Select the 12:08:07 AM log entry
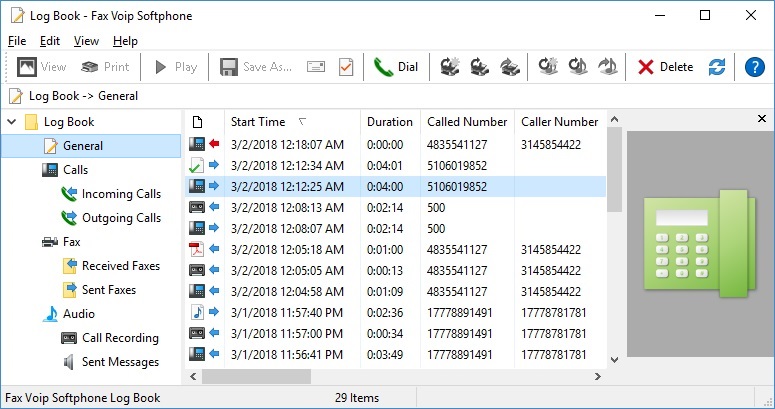This screenshot has width=775, height=409. point(395,228)
